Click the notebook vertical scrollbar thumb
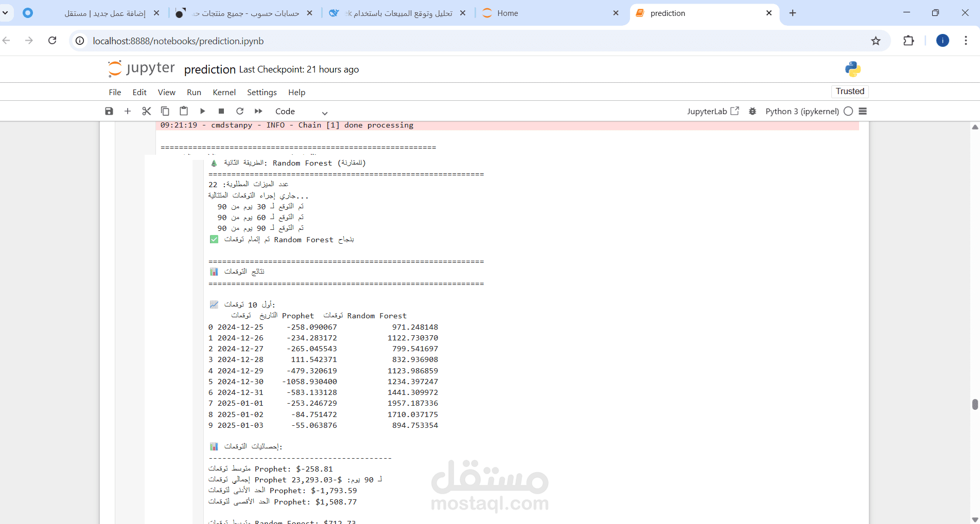980x524 pixels. point(975,404)
